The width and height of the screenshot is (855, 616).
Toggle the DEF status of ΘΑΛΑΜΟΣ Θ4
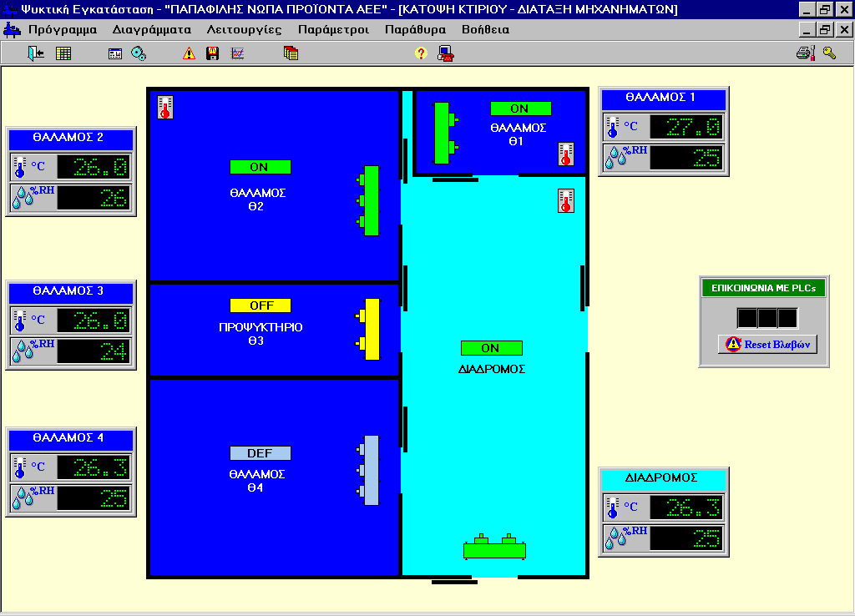pos(260,453)
